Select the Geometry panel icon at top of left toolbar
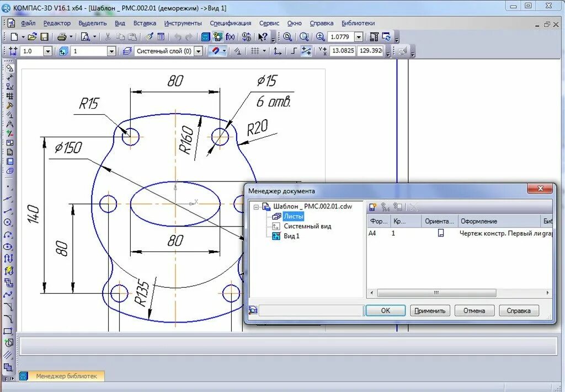The height and width of the screenshot is (392, 565). pyautogui.click(x=9, y=68)
